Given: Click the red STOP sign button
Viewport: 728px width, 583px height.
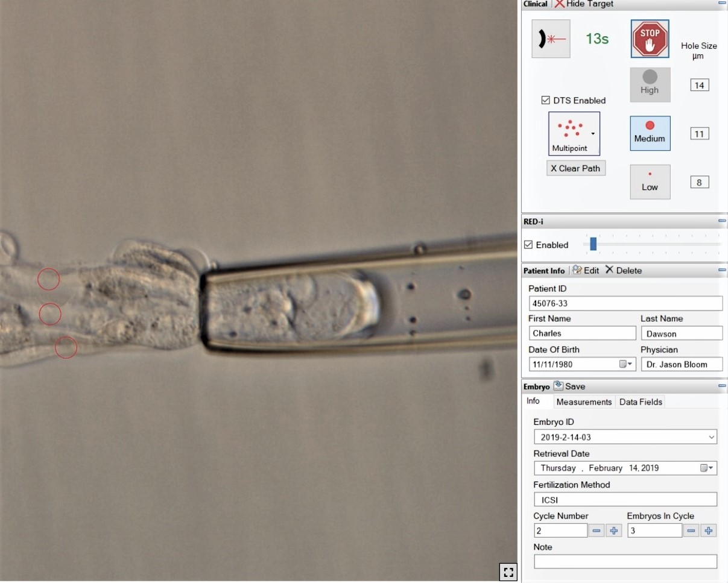Looking at the screenshot, I should pyautogui.click(x=650, y=39).
